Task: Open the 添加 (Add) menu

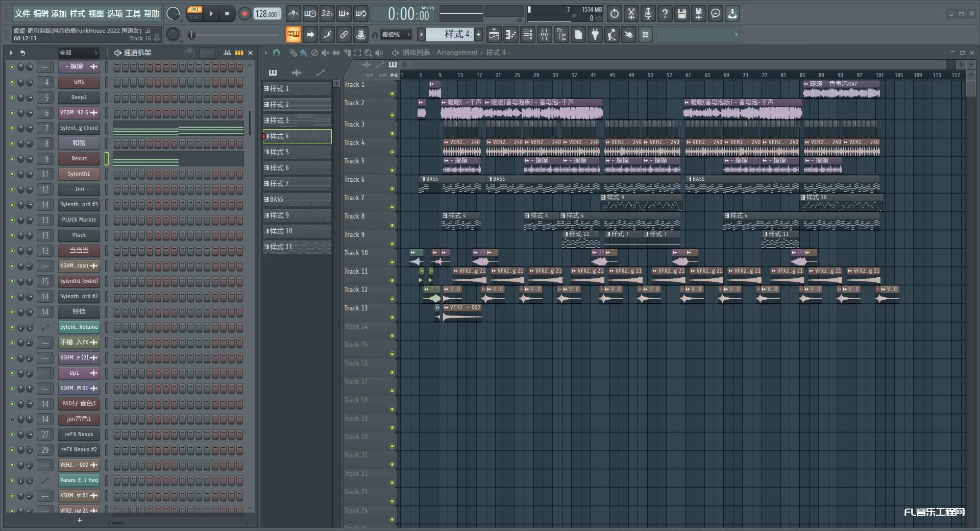Action: tap(59, 13)
